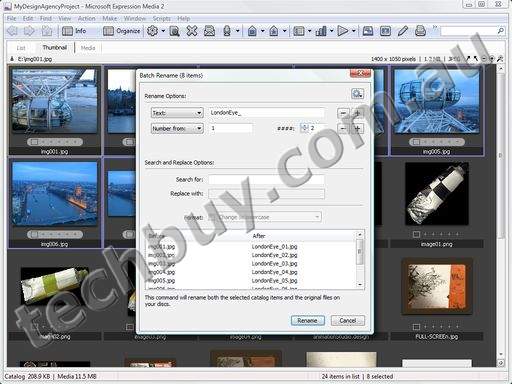The height and width of the screenshot is (384, 512).
Task: Open the File menu
Action: coord(11,18)
